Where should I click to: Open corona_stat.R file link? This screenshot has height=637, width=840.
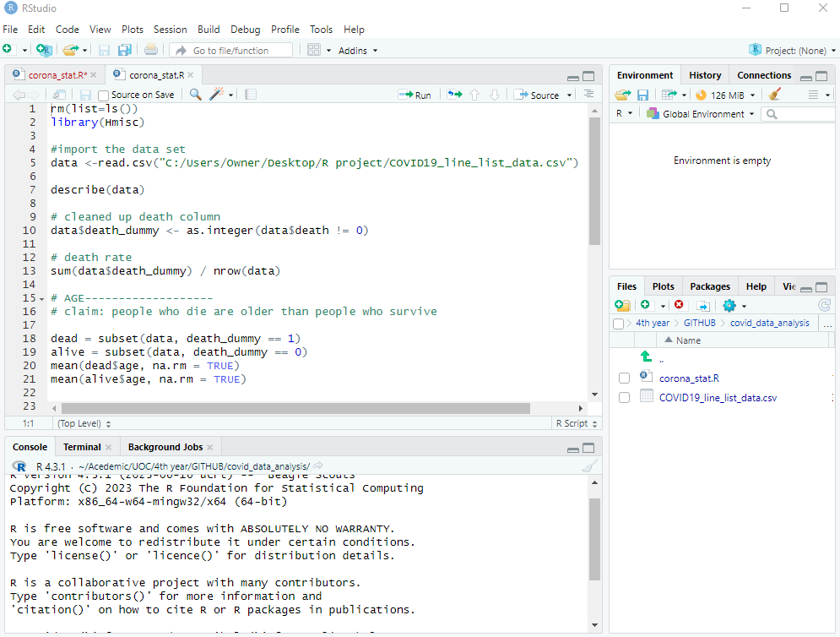click(x=689, y=378)
